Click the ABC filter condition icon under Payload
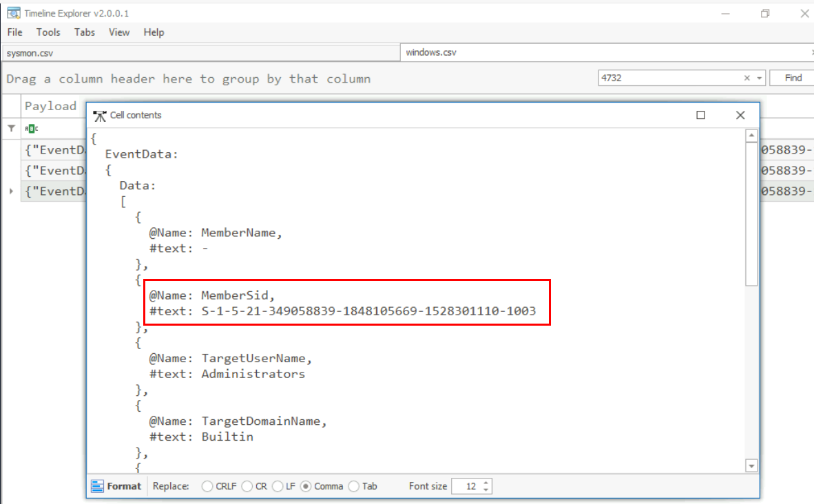 31,128
